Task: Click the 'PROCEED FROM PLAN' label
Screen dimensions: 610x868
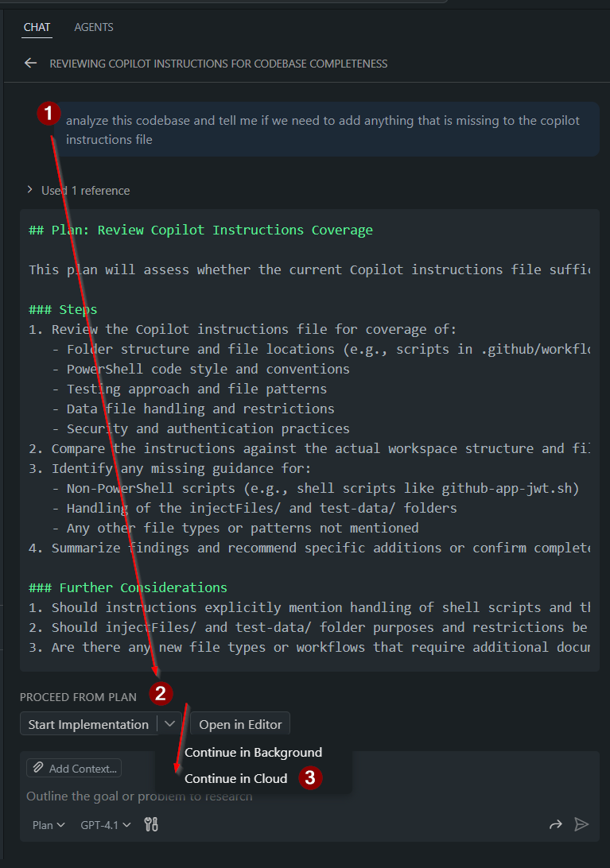Action: (78, 697)
